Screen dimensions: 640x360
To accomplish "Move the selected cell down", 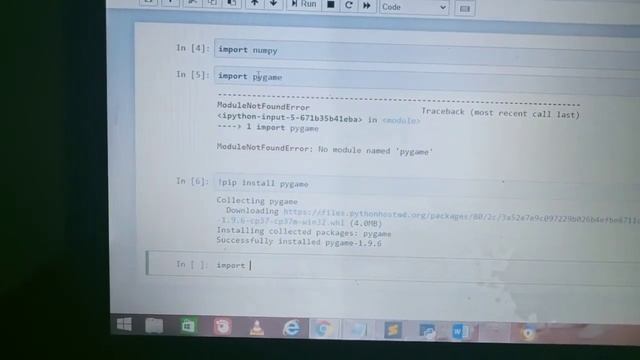I will pyautogui.click(x=273, y=4).
